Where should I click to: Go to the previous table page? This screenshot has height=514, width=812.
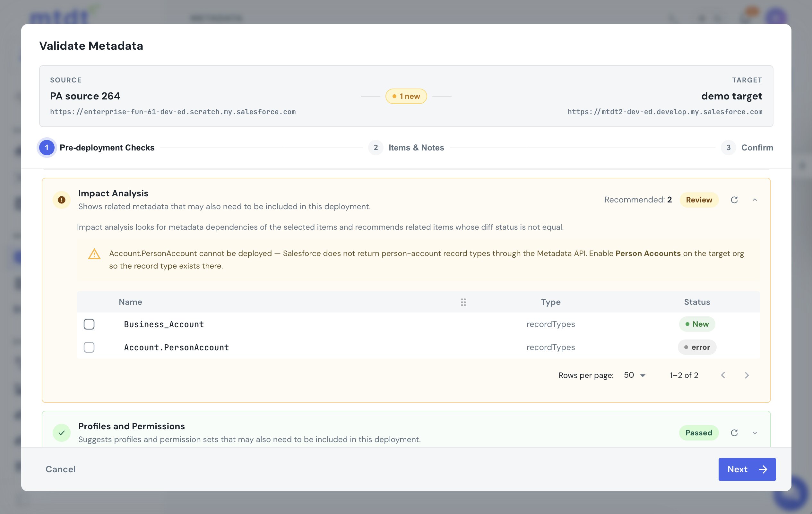[723, 375]
